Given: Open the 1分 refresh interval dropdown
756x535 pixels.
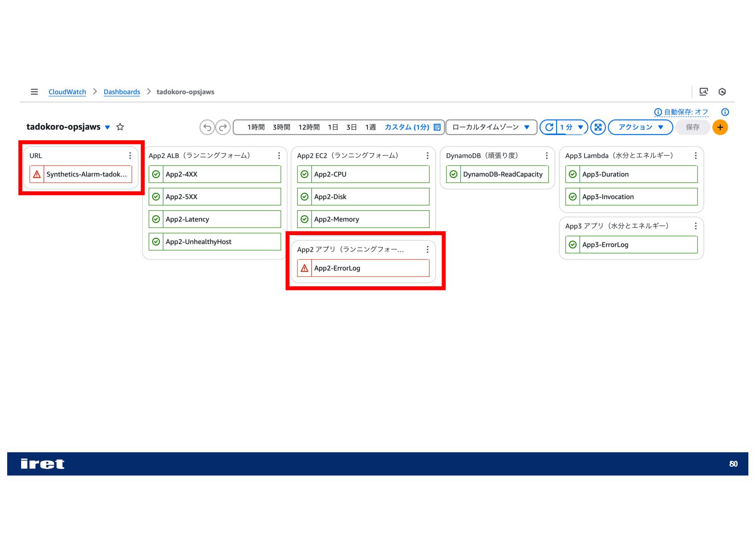Looking at the screenshot, I should tap(572, 127).
